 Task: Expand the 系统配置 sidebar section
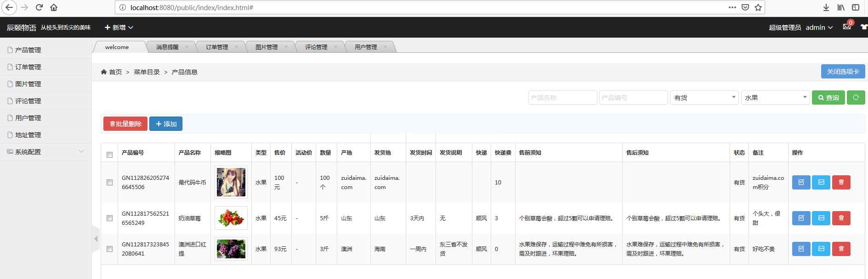(45, 152)
